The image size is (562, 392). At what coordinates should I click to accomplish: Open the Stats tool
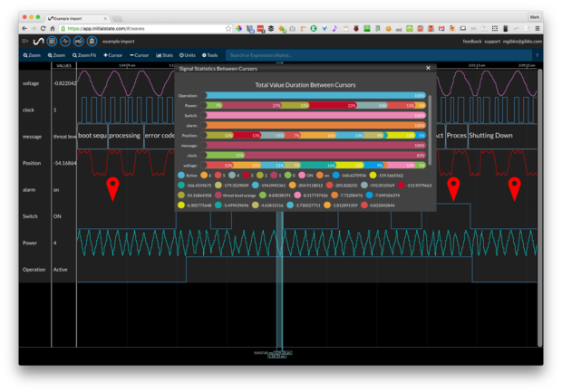pos(164,55)
